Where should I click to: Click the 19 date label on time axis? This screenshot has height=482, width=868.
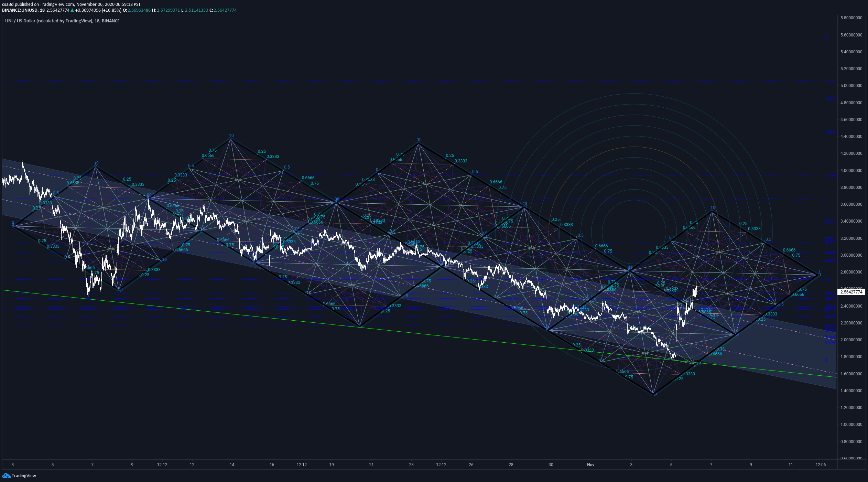click(332, 465)
